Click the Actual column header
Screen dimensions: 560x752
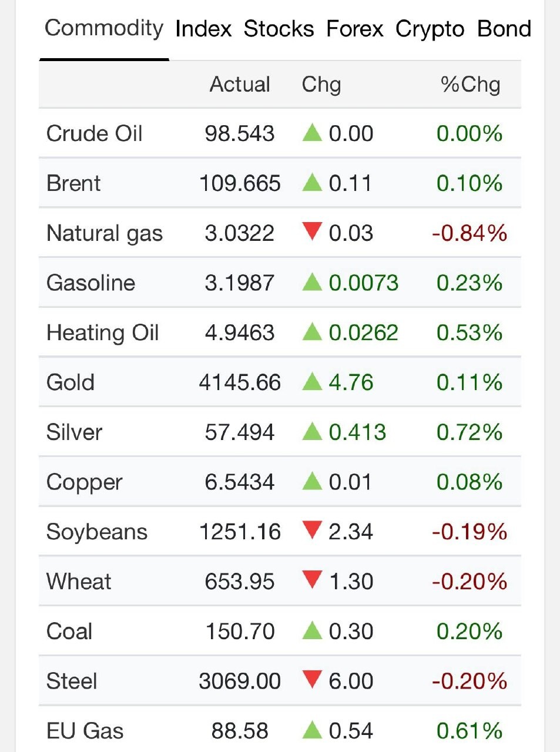click(x=240, y=85)
